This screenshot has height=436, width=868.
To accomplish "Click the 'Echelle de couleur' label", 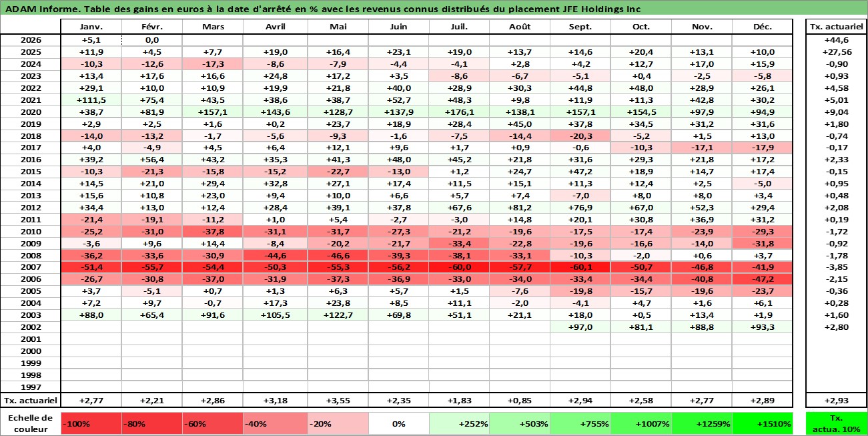I will (x=30, y=423).
